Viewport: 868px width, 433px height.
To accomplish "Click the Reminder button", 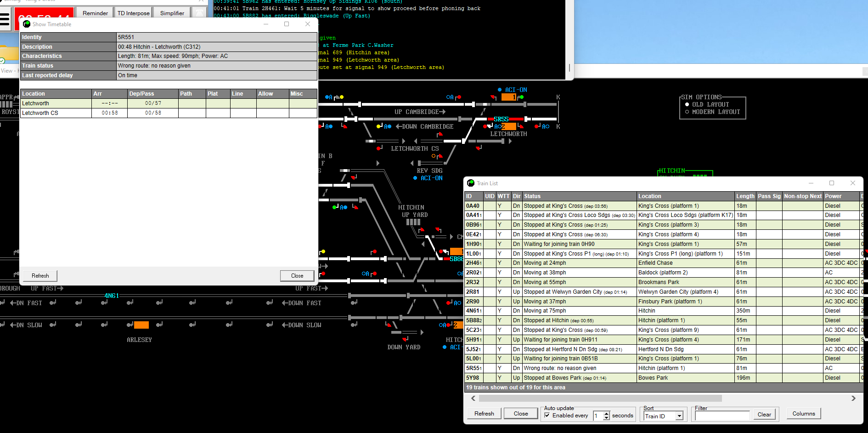I will click(95, 13).
